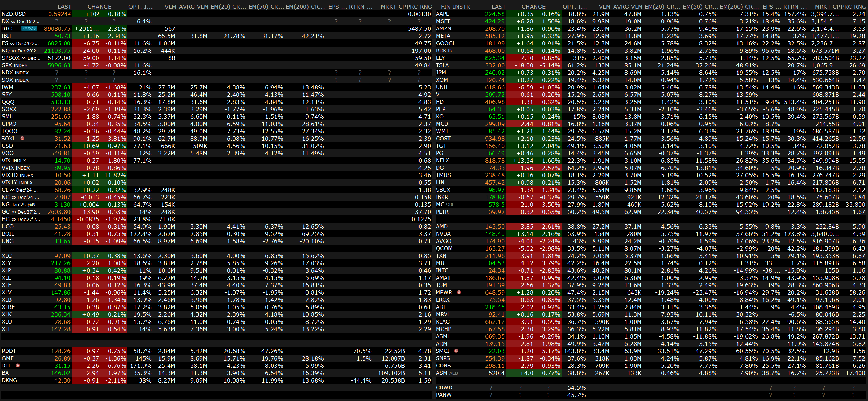Screen dimensions: 868x401
Task: Click AAPL last price 224.58
Action: tap(495, 14)
